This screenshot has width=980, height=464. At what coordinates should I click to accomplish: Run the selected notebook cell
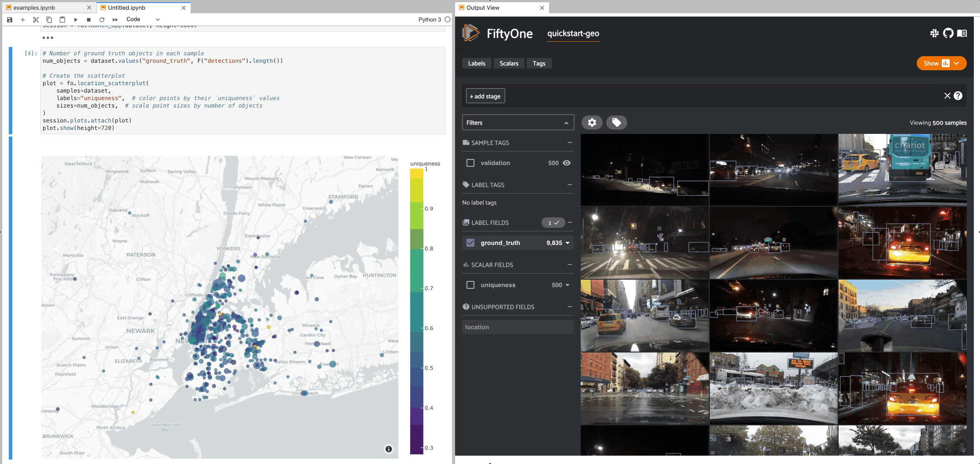(x=76, y=19)
